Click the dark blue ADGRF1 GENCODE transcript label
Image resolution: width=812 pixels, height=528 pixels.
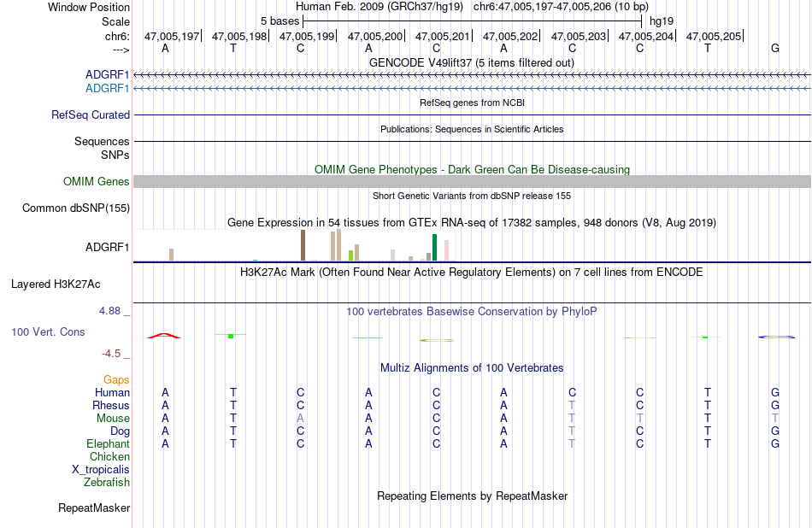(x=107, y=74)
